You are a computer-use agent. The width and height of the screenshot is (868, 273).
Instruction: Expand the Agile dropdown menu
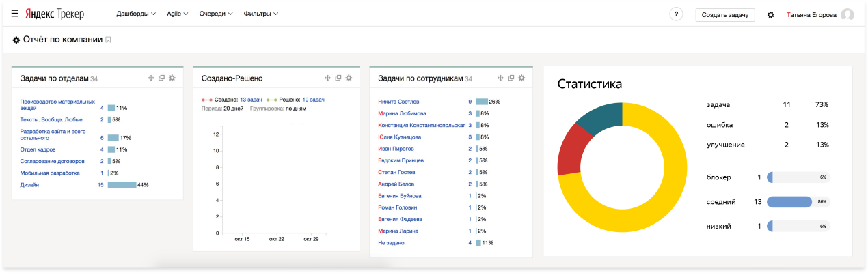pos(178,14)
